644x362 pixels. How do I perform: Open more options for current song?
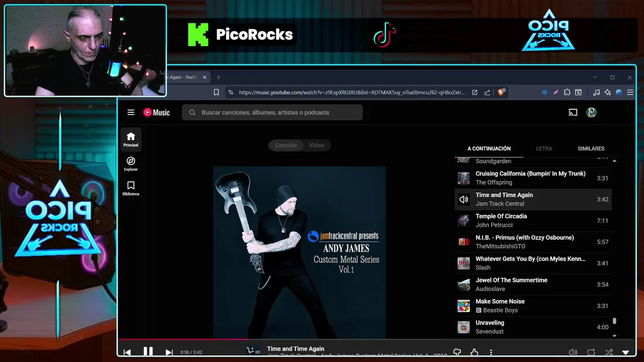click(491, 352)
